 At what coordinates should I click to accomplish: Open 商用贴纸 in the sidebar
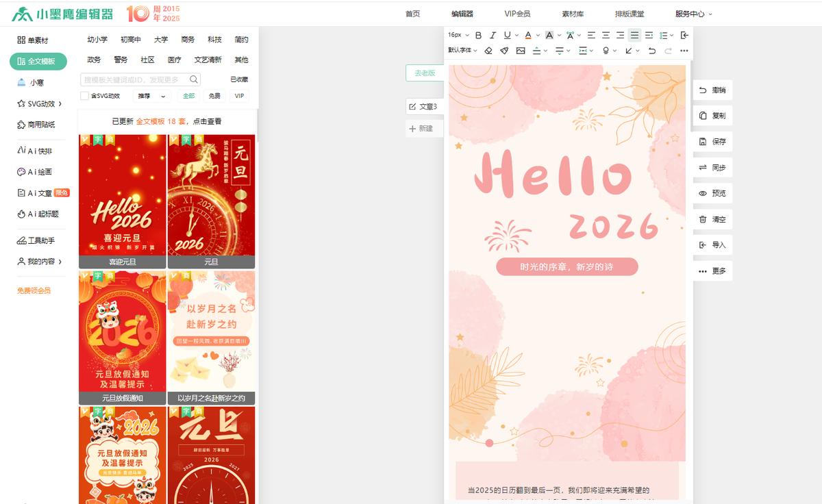[36, 125]
